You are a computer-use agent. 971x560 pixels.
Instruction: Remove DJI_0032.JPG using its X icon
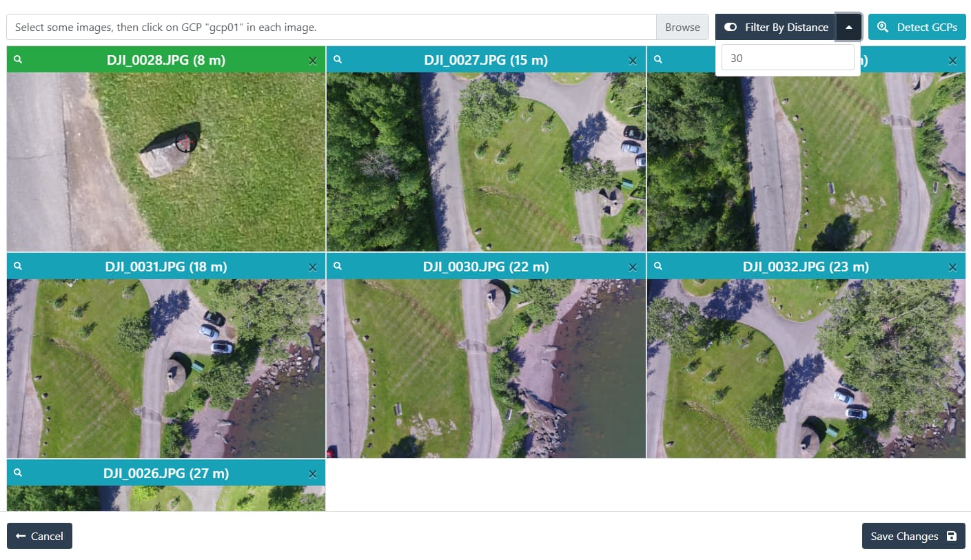pos(952,267)
